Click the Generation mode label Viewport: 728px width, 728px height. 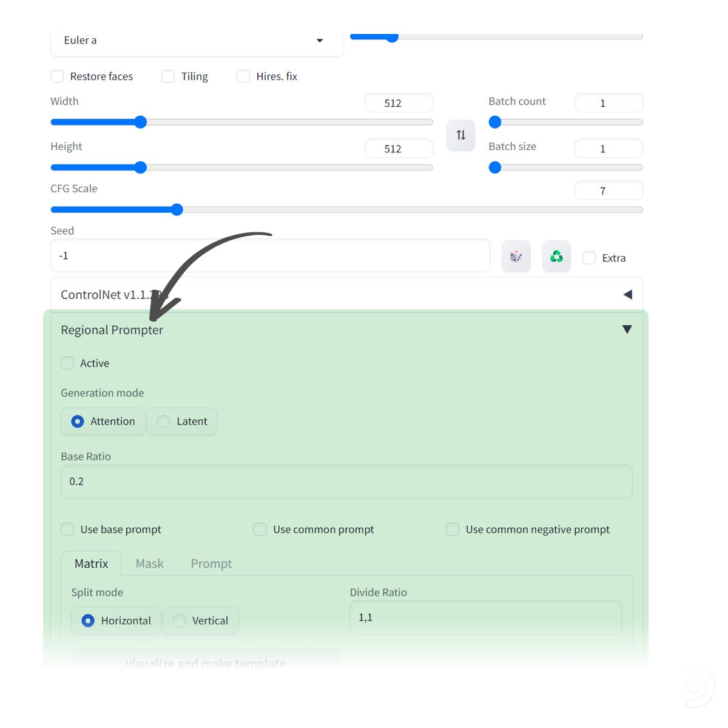pyautogui.click(x=103, y=393)
